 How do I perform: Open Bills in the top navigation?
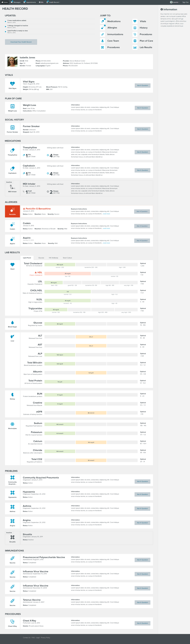pyautogui.click(x=41, y=2)
